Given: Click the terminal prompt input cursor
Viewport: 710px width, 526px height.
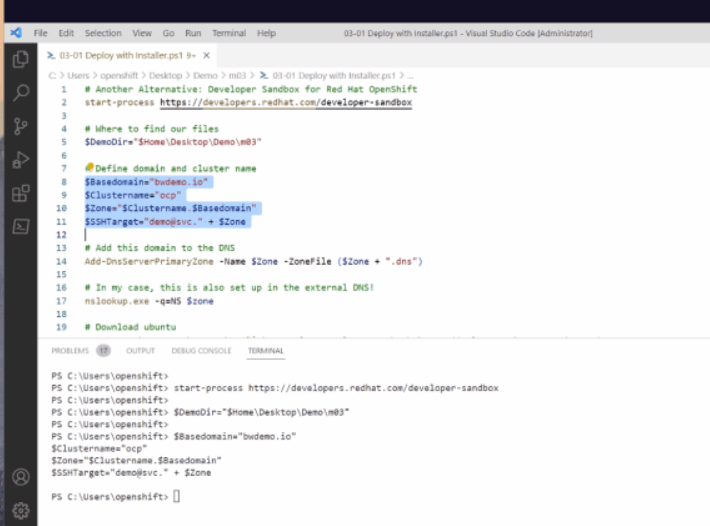Looking at the screenshot, I should [x=177, y=496].
